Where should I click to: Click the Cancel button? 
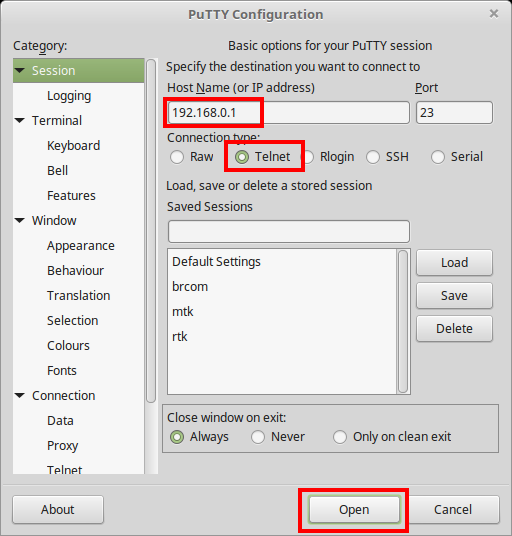pyautogui.click(x=453, y=510)
